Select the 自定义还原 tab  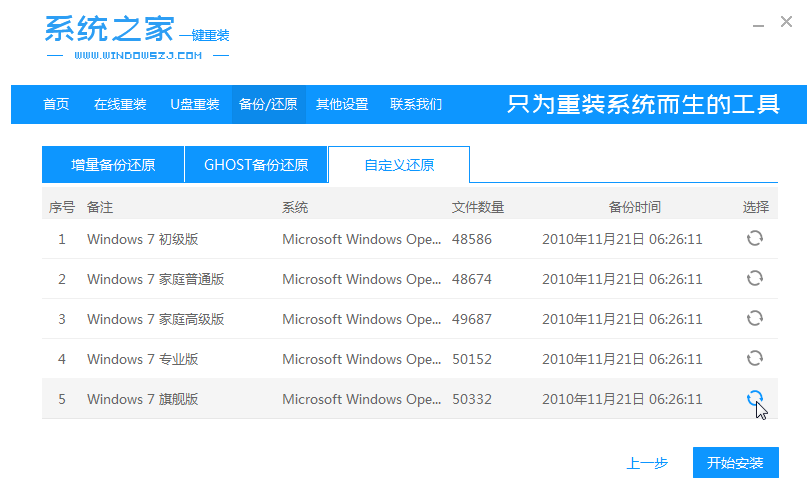click(x=399, y=165)
